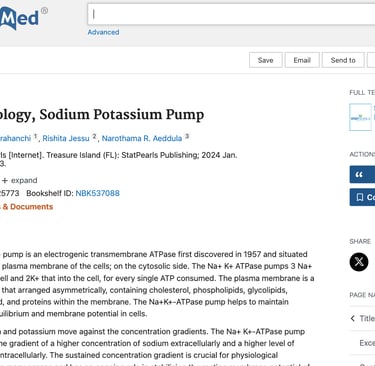Open the Send to dropdown
This screenshot has width=375, height=366.
(343, 60)
